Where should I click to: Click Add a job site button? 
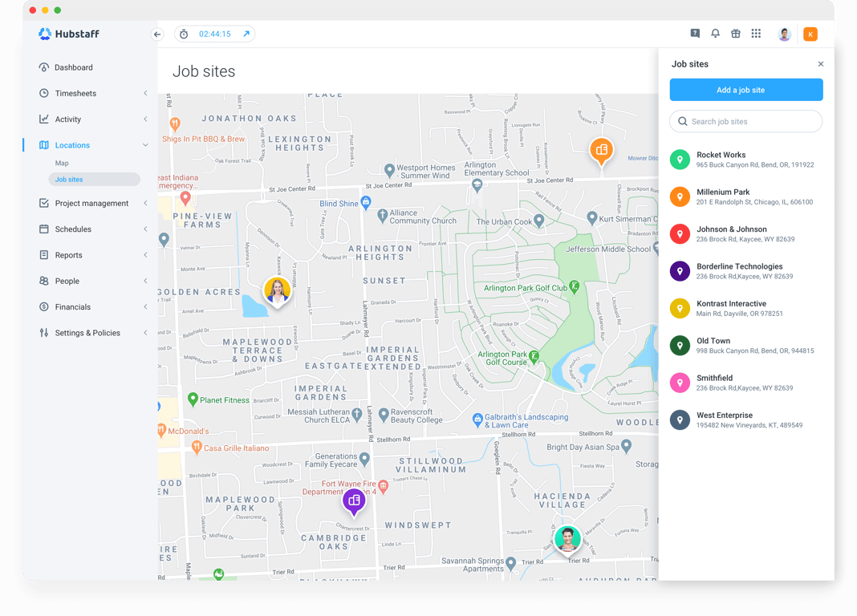pos(746,90)
